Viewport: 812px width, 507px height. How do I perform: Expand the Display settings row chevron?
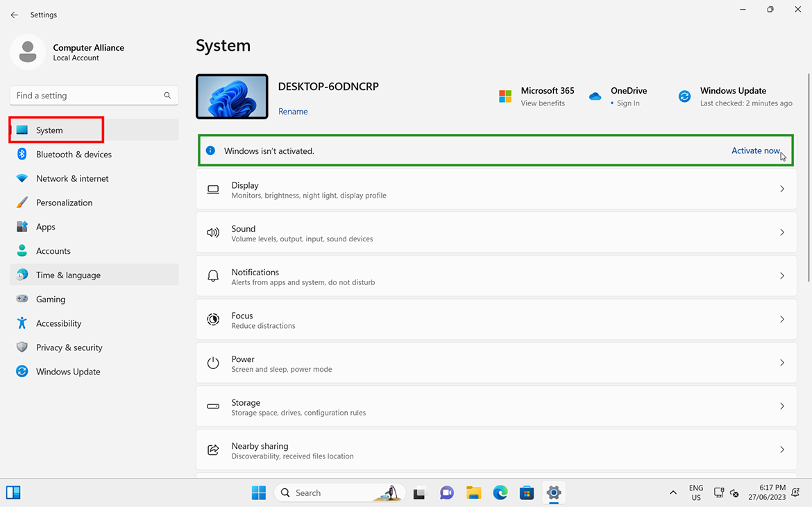click(782, 189)
